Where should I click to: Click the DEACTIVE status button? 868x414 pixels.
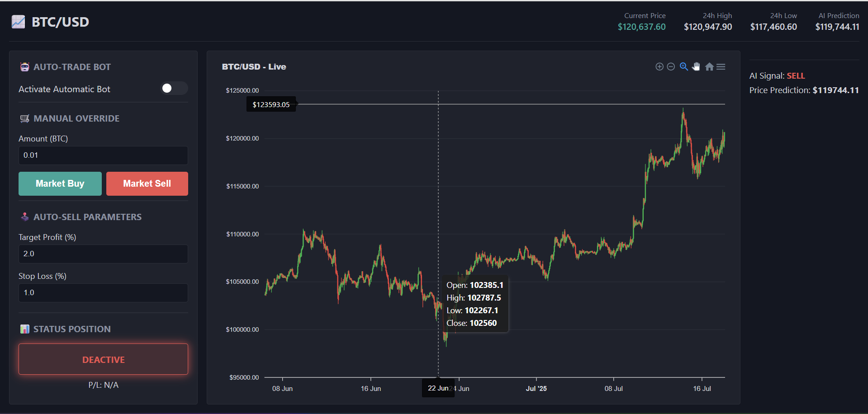(x=103, y=359)
